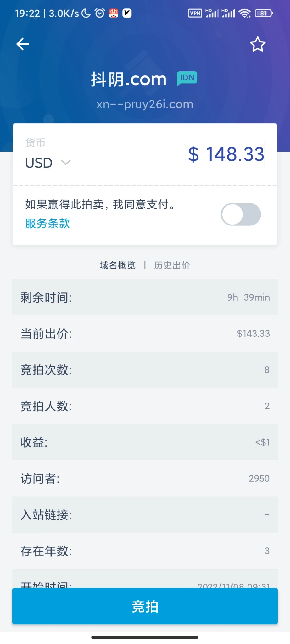The height and width of the screenshot is (644, 290).
Task: Enable the agree-to-pay toggle switch
Action: [241, 214]
